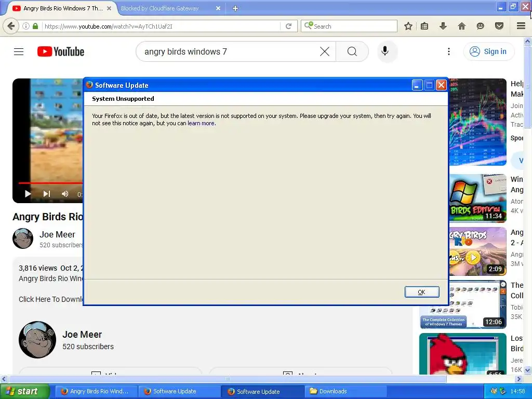Click the 520 subscribers text under large avatar
Image resolution: width=532 pixels, height=399 pixels.
pos(88,347)
